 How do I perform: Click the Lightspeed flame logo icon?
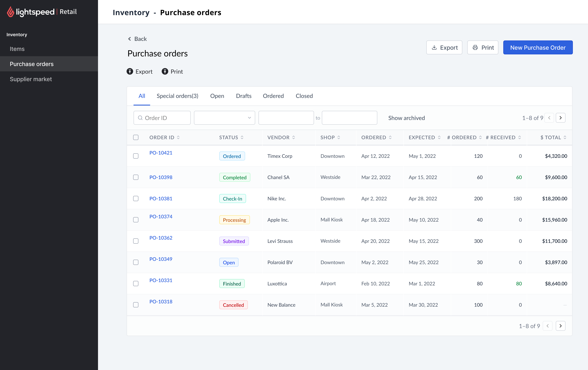(x=10, y=12)
